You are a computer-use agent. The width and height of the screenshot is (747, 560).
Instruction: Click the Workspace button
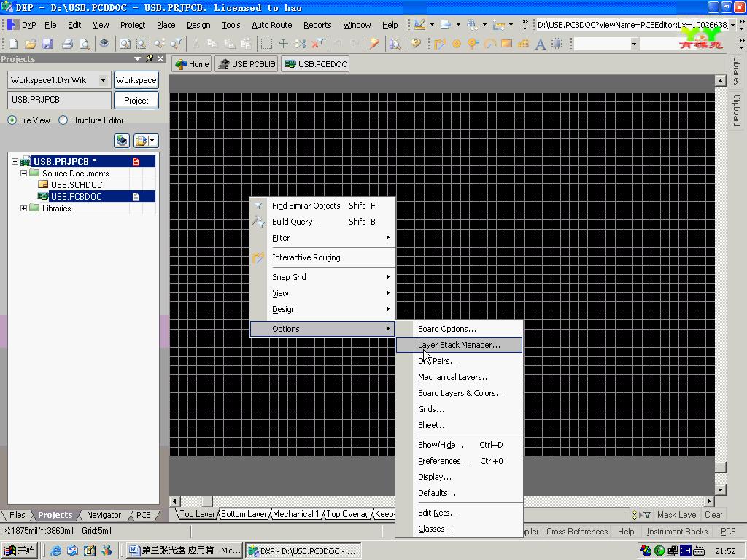136,80
